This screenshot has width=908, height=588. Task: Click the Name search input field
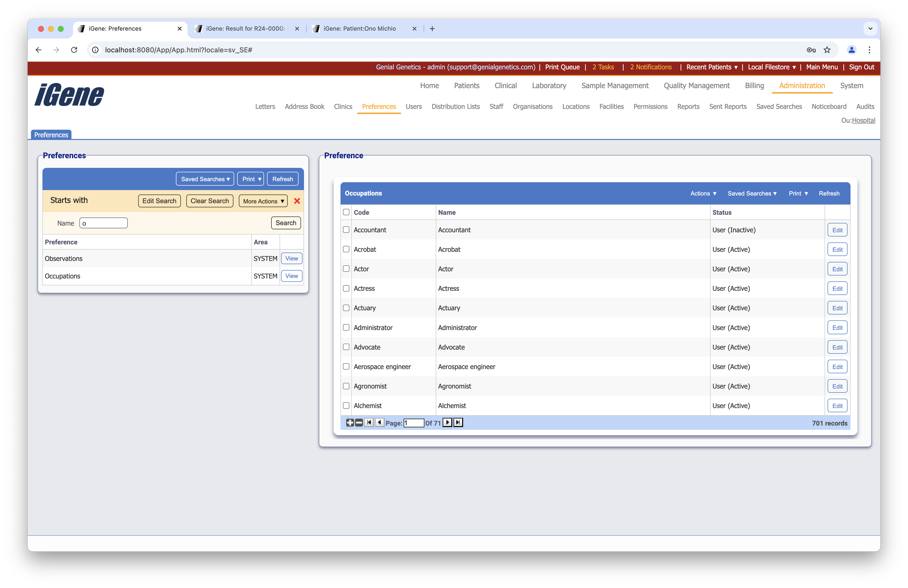103,223
